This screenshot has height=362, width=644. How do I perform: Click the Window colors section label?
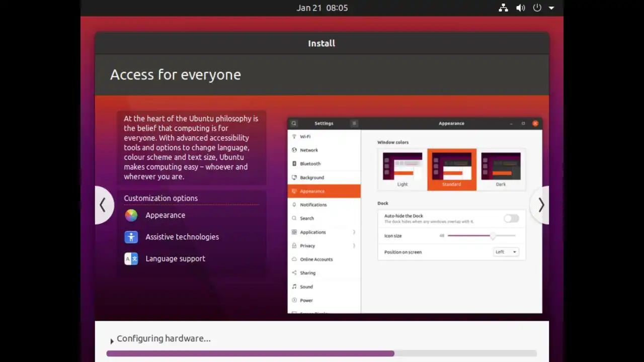click(x=393, y=142)
